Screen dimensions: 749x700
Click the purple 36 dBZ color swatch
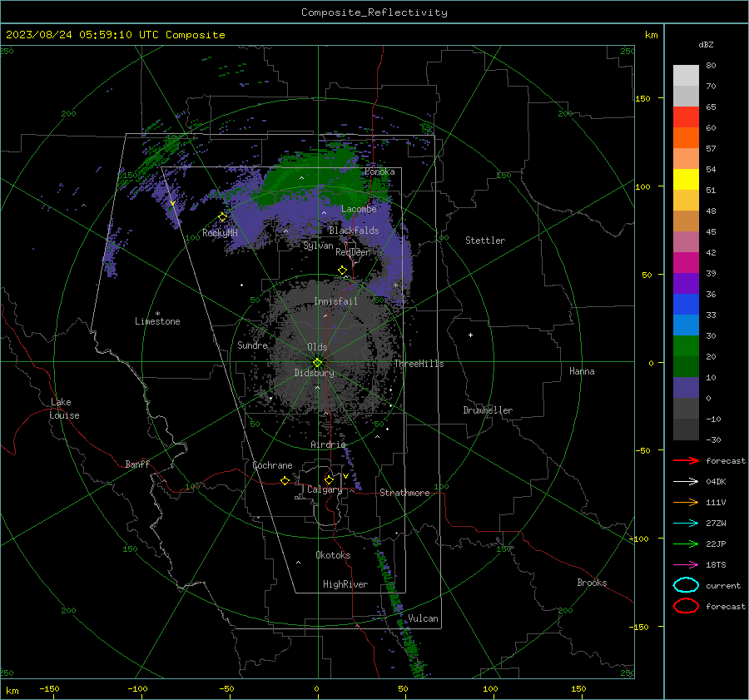coord(686,283)
